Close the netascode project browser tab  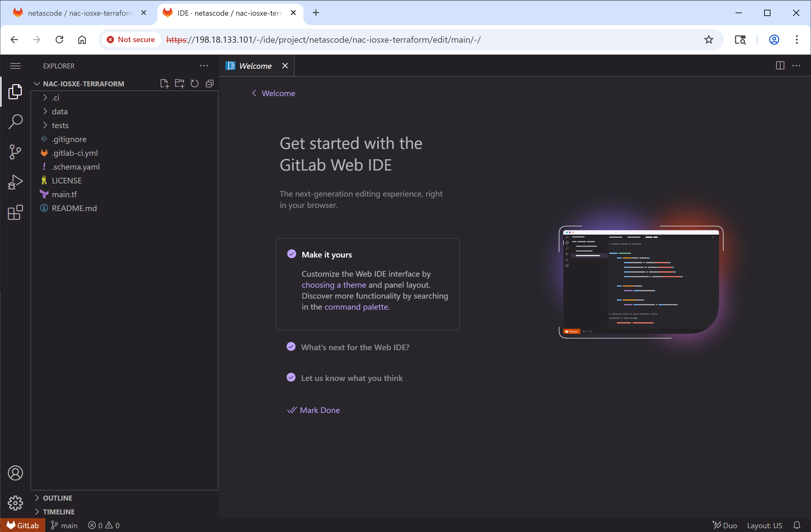coord(143,13)
